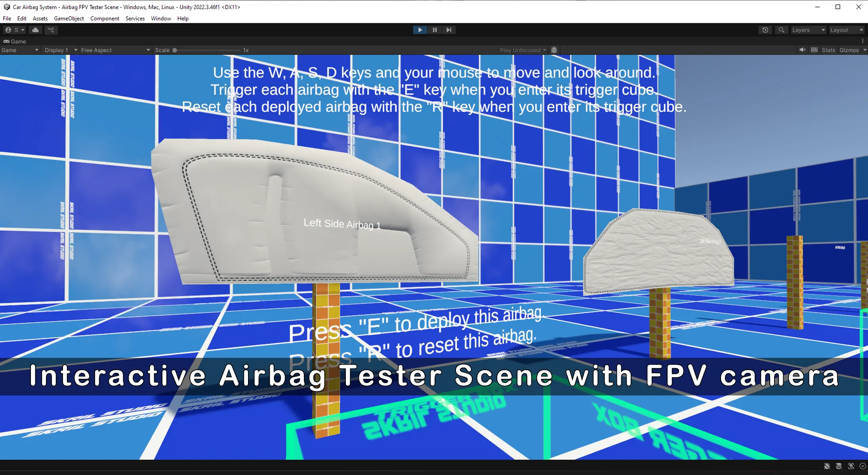Open the Window menu
Viewport: 868px width, 475px height.
point(161,19)
